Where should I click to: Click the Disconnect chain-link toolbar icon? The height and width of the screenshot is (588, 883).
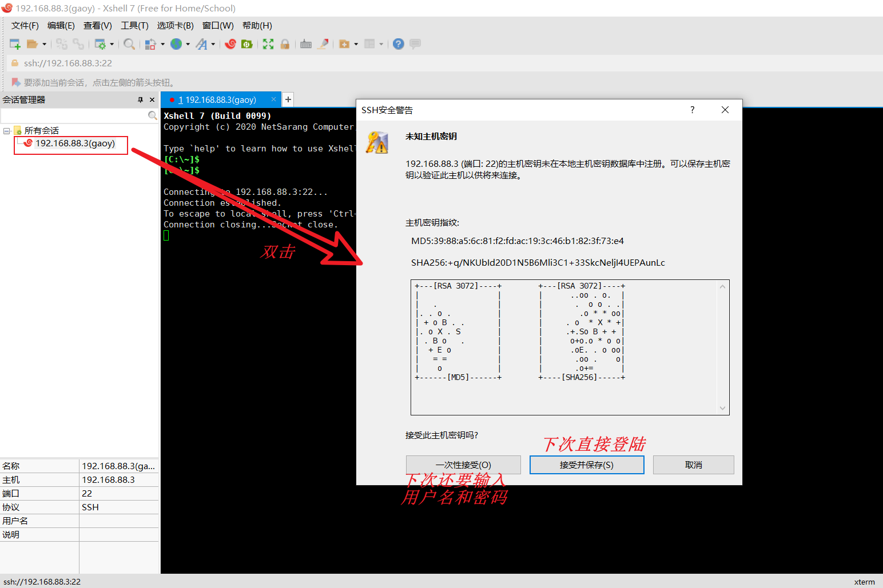[62, 44]
